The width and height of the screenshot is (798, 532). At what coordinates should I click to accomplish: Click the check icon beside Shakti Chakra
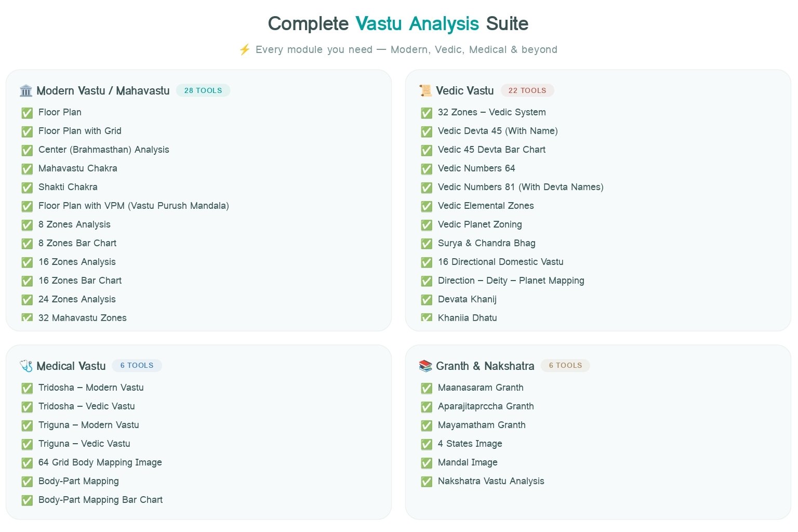click(27, 188)
